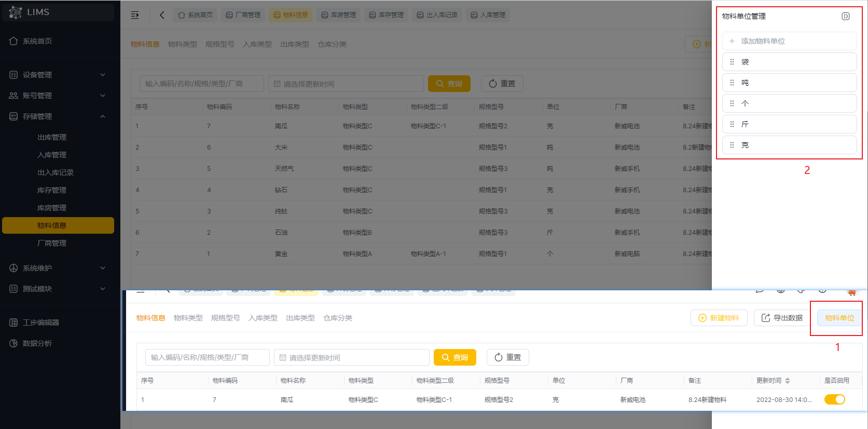The width and height of the screenshot is (868, 429).
Task: Click the 石油 material name cell
Action: pyautogui.click(x=281, y=233)
